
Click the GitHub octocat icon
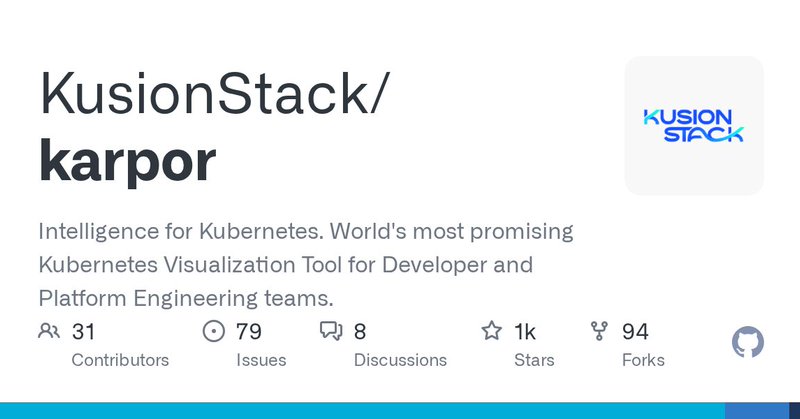[747, 342]
